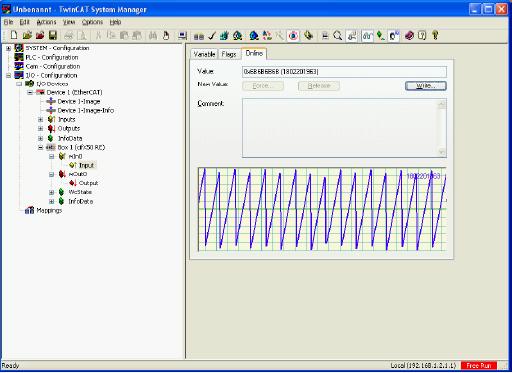Click the highlighted Toggle Free Run icon
This screenshot has width=512, height=373.
click(293, 35)
